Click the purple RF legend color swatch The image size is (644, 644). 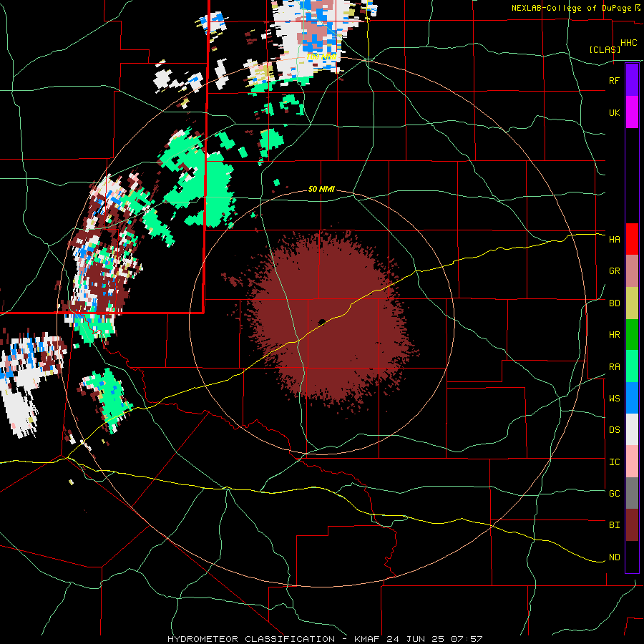[632, 80]
